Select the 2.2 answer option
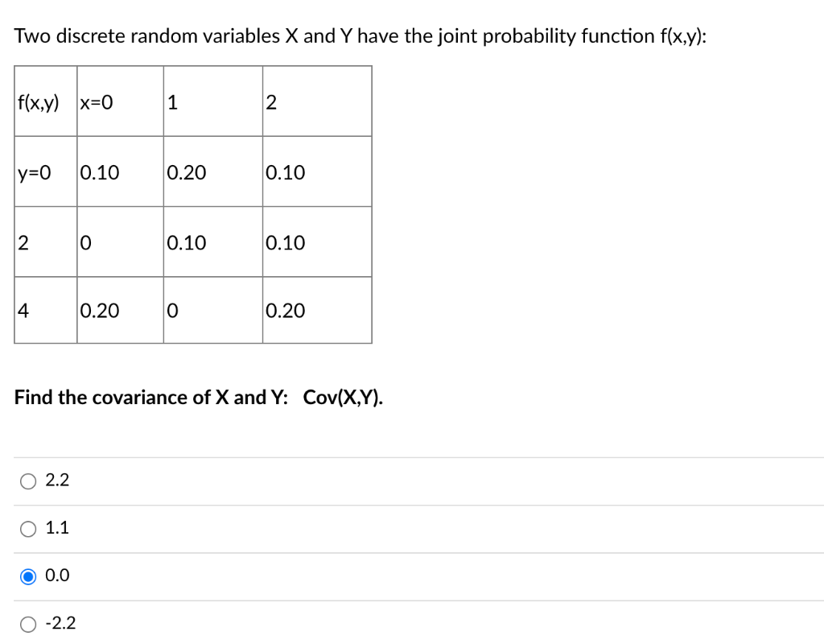The width and height of the screenshot is (824, 644). (x=29, y=480)
